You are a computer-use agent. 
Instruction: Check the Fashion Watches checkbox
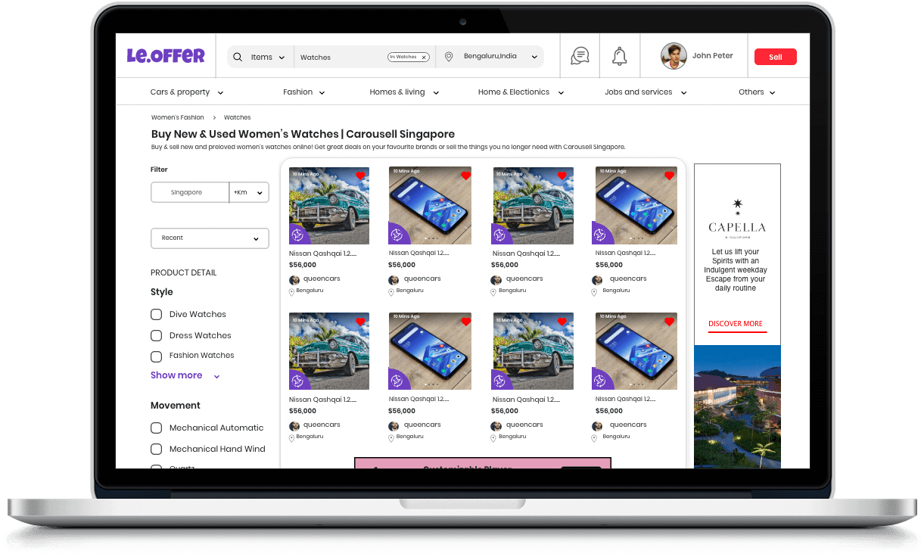point(156,356)
